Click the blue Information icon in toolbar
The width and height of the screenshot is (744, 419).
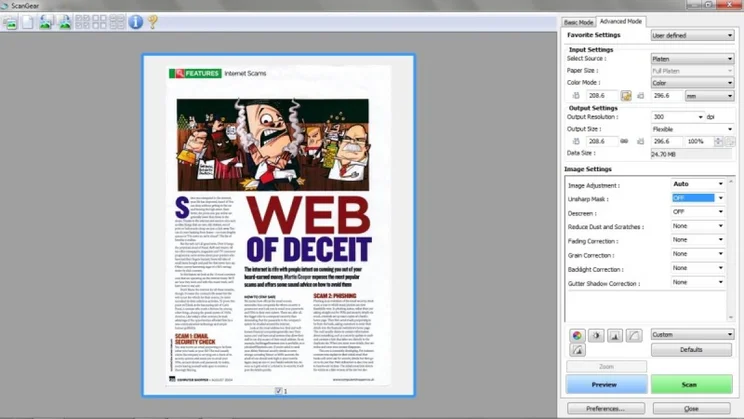136,21
